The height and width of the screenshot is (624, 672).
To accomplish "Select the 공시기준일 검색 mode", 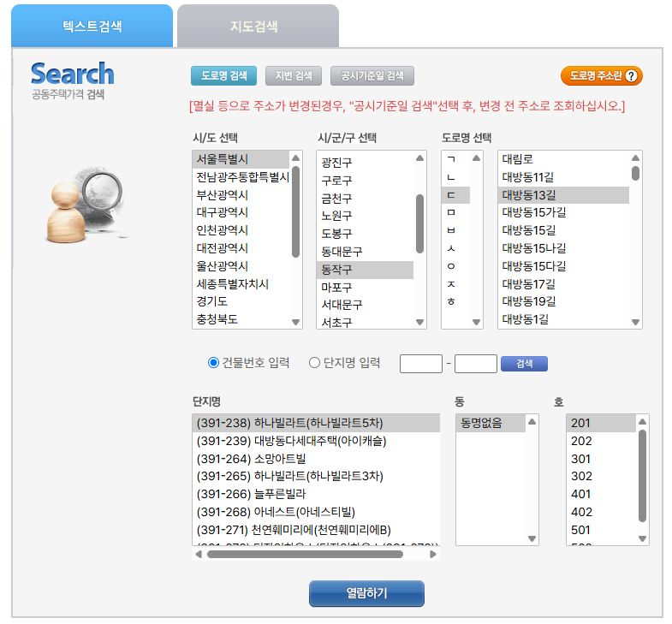I will tap(372, 76).
